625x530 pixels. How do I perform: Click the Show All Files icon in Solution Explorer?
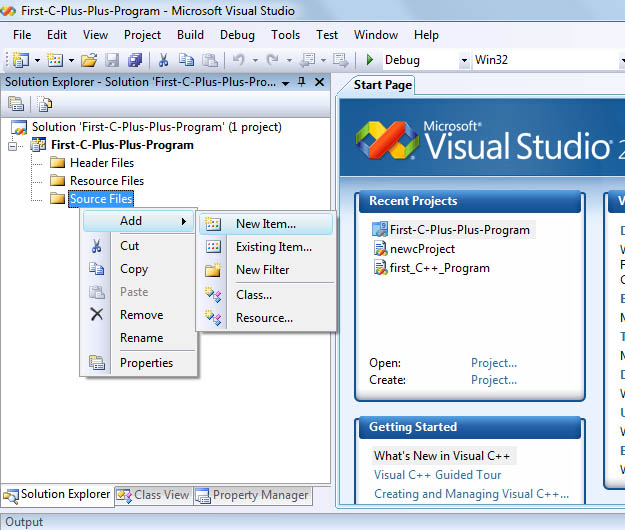point(45,104)
